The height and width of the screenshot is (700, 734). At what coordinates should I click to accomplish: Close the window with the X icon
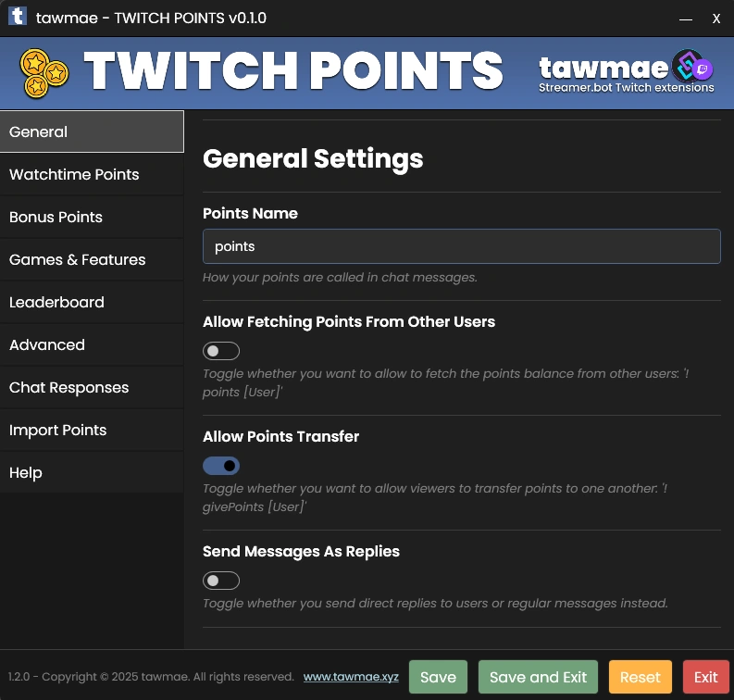coord(715,19)
